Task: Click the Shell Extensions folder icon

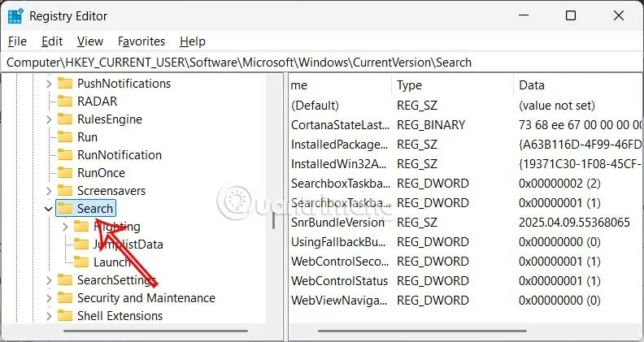Action: coord(65,316)
